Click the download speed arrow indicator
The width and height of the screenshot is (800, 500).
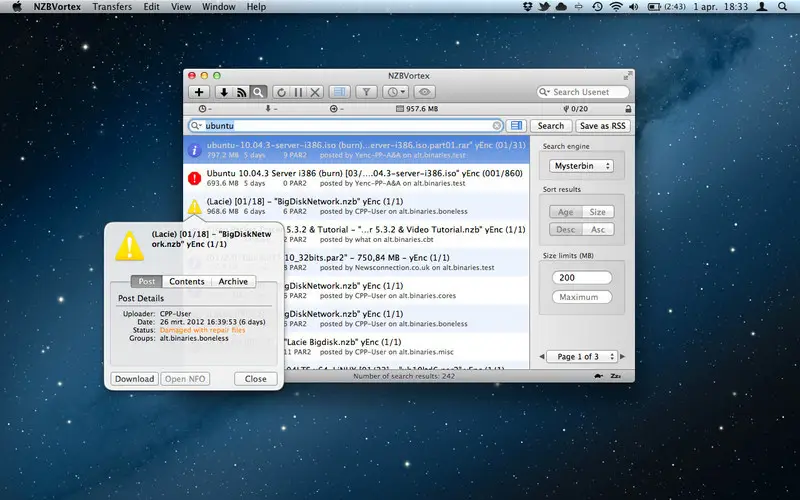pyautogui.click(x=271, y=109)
